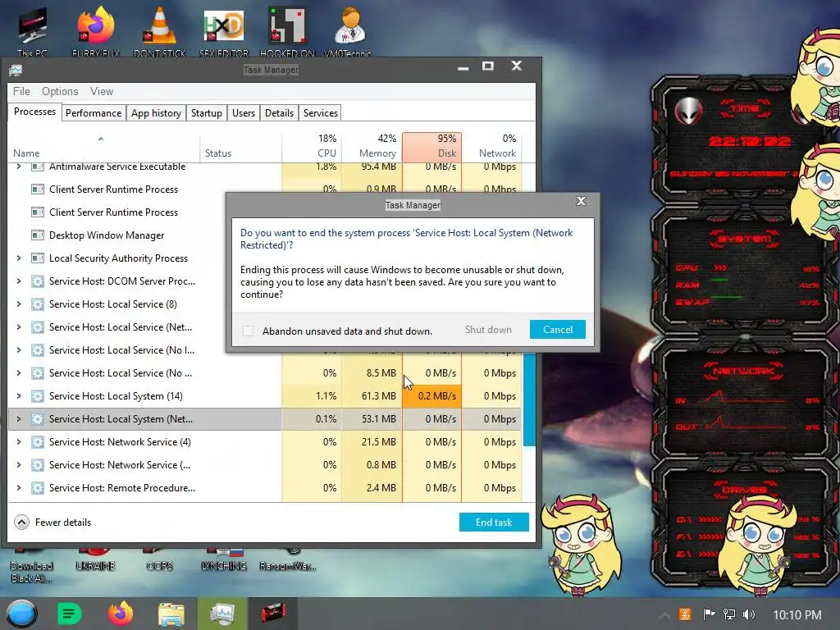The image size is (840, 630).
Task: Select the Task Manager taskbar button
Action: [222, 614]
